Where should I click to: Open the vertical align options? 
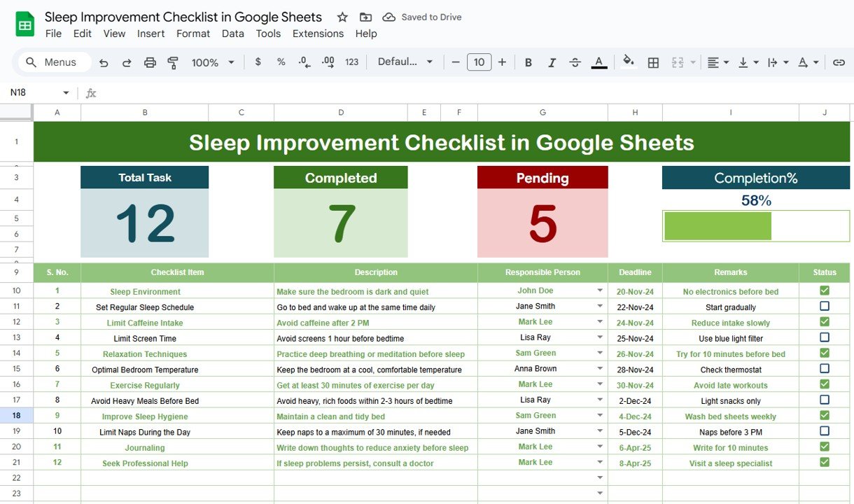click(x=748, y=62)
